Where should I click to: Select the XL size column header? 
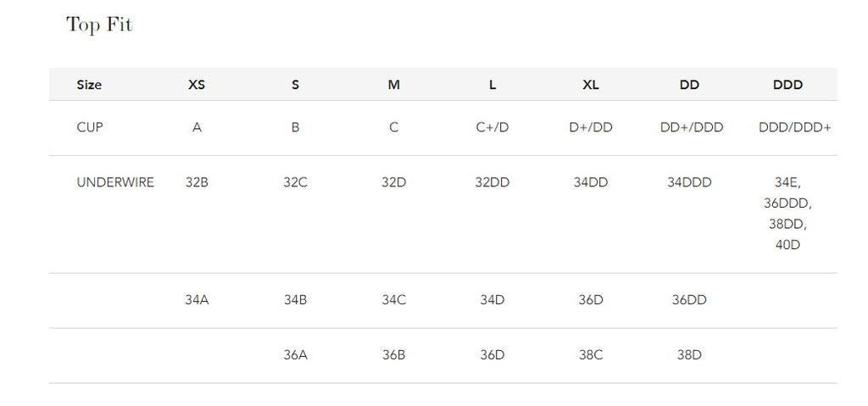(591, 85)
